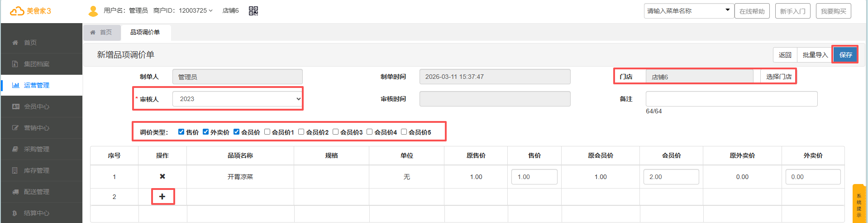868x223 pixels.
Task: Open 首页 in the left sidebar
Action: (30, 43)
